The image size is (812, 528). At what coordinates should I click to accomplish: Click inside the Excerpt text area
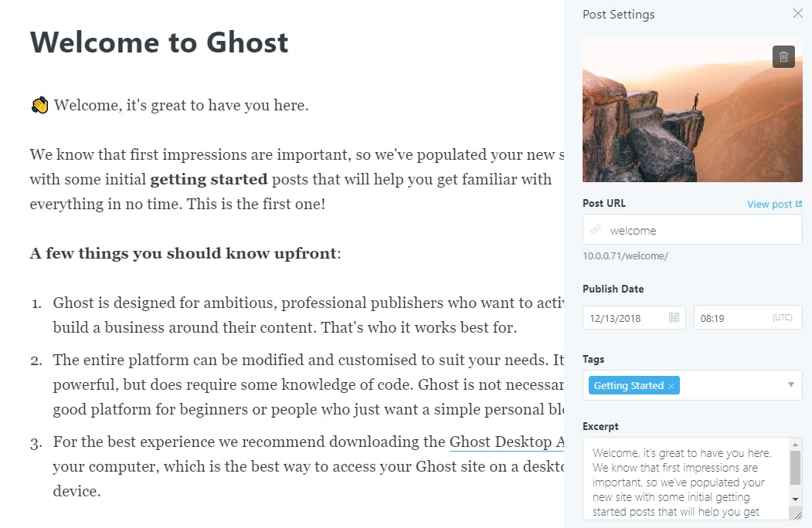point(685,479)
